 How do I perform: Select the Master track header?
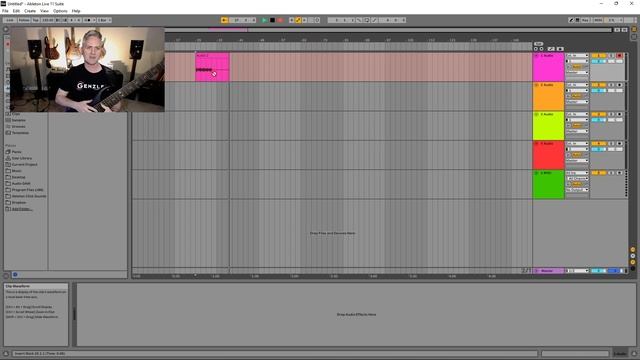tap(548, 271)
